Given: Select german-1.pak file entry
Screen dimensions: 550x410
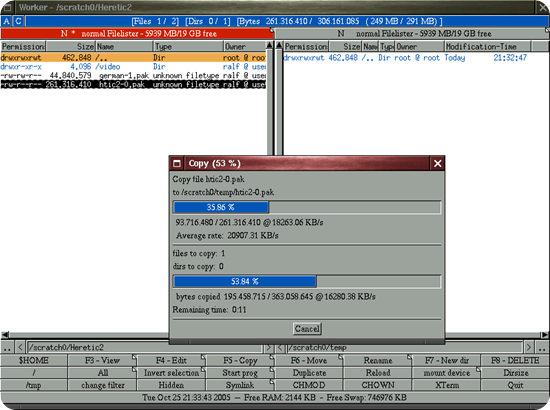Looking at the screenshot, I should pyautogui.click(x=133, y=75).
